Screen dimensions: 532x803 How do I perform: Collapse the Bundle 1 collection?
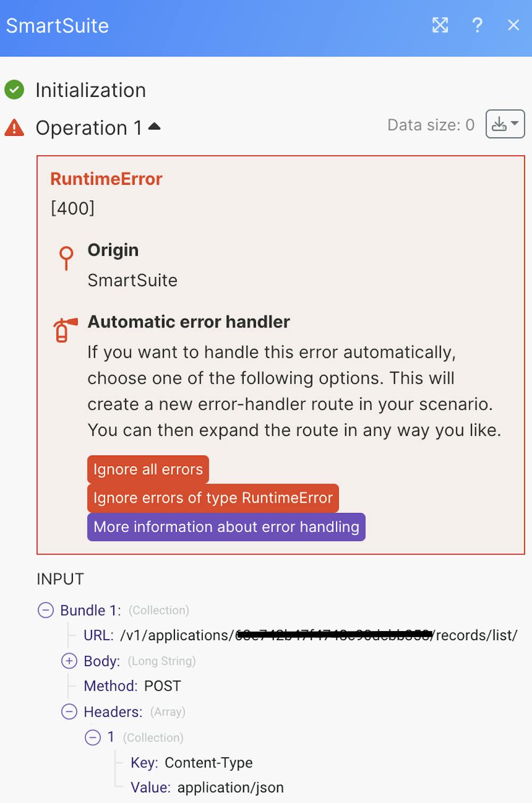point(46,610)
